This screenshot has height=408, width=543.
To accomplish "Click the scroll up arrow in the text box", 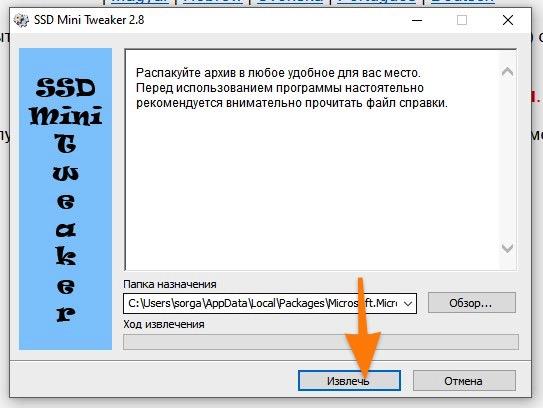I will point(507,72).
